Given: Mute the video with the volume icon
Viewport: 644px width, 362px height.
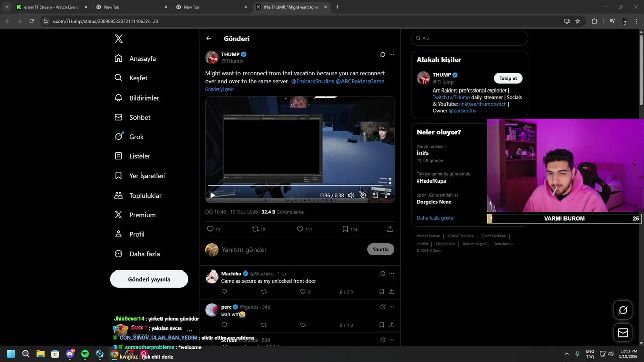Looking at the screenshot, I should click(351, 195).
